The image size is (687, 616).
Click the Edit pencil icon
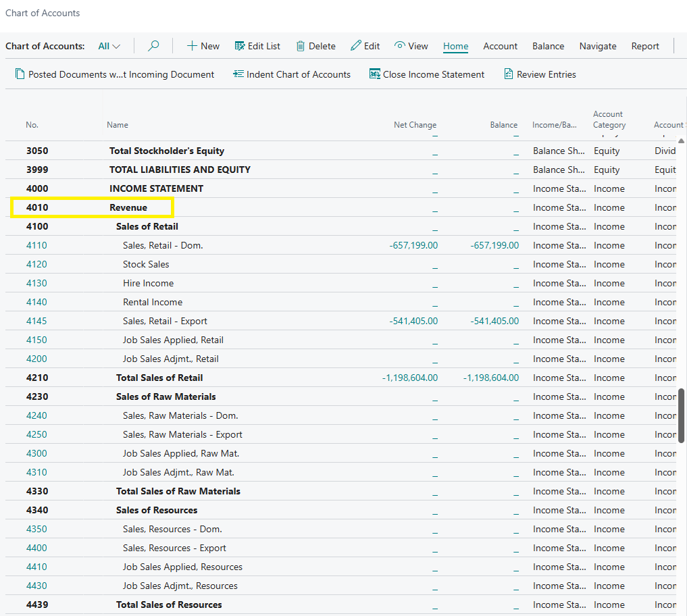356,46
